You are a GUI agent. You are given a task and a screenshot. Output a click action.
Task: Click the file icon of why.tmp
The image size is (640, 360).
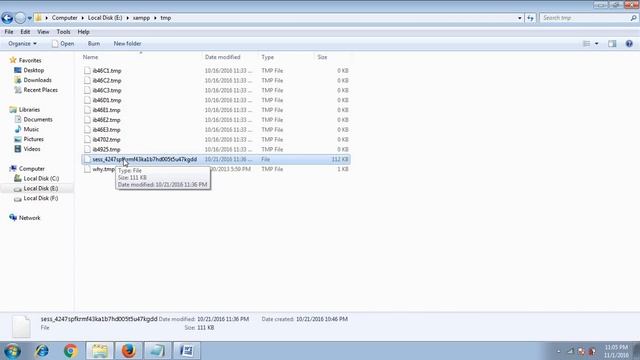87,169
